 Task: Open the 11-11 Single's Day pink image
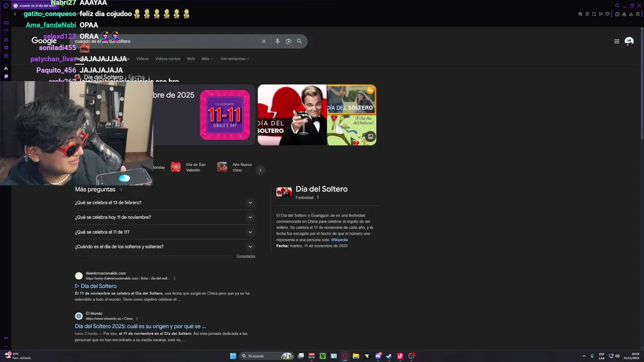[225, 115]
